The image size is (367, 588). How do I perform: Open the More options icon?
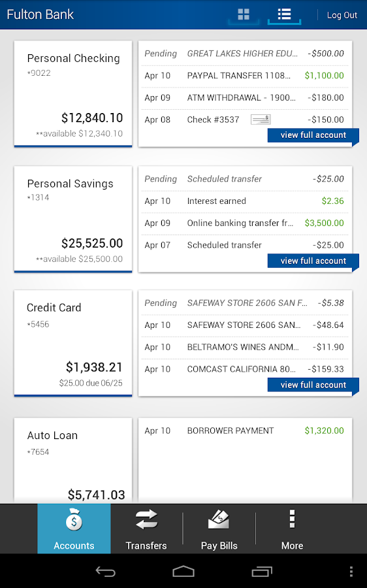(292, 519)
